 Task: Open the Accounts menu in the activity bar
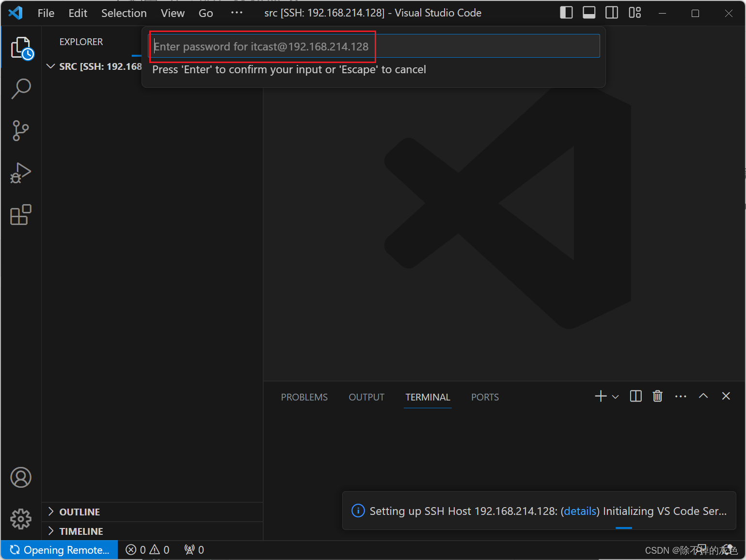pos(21,477)
